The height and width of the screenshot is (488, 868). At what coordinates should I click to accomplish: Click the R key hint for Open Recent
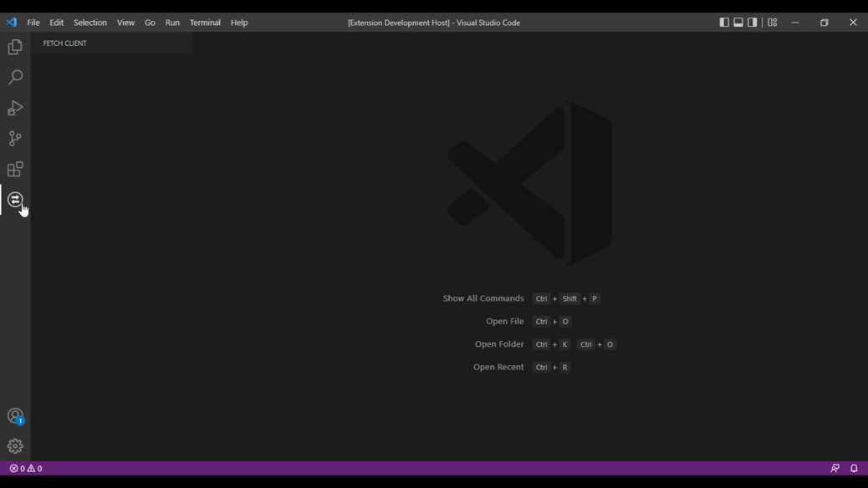564,367
